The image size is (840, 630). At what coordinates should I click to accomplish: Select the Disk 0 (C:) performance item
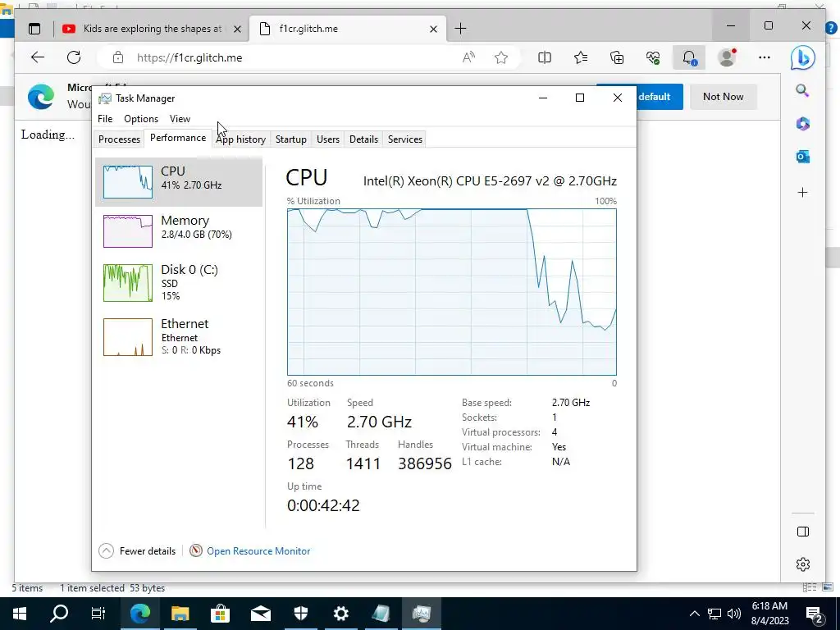[x=179, y=282]
